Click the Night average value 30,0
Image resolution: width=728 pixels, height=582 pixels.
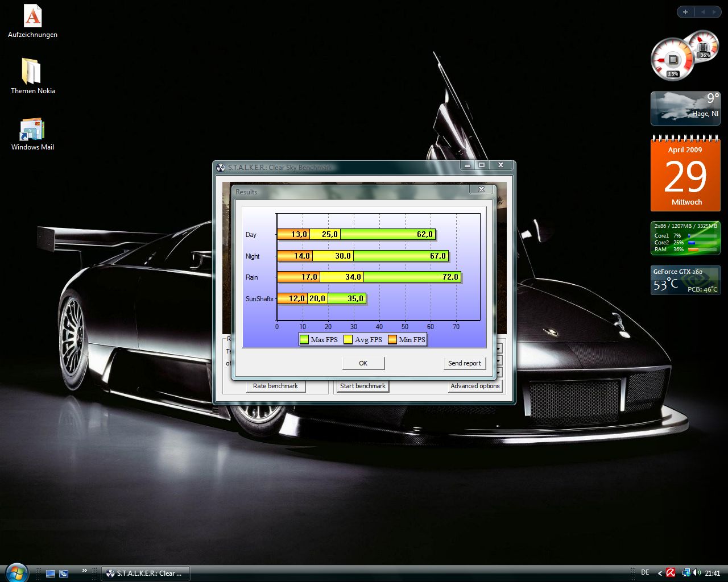tap(343, 256)
